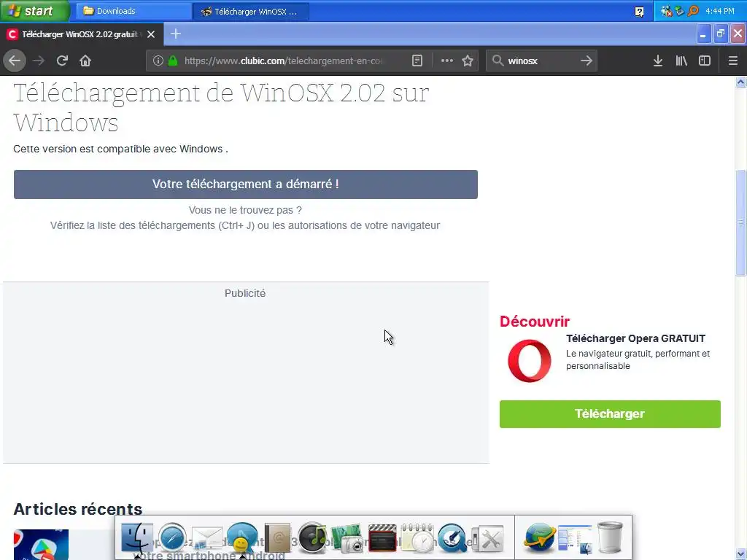Image resolution: width=747 pixels, height=560 pixels.
Task: Click the page scrollbar up arrow
Action: pos(741,82)
